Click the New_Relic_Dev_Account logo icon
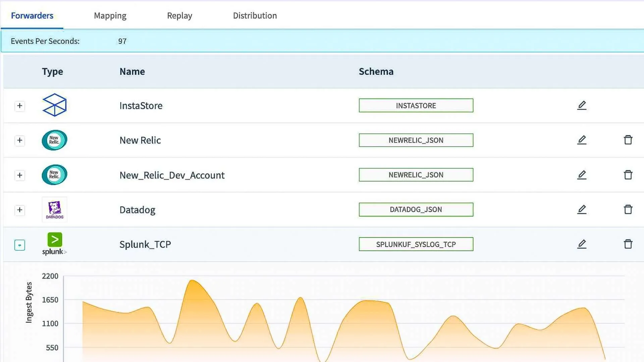Image resolution: width=644 pixels, height=362 pixels. click(54, 175)
